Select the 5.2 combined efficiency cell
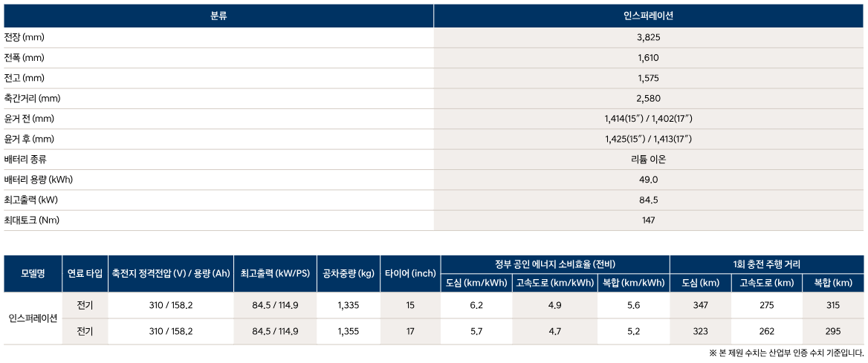The image size is (868, 363). [634, 332]
